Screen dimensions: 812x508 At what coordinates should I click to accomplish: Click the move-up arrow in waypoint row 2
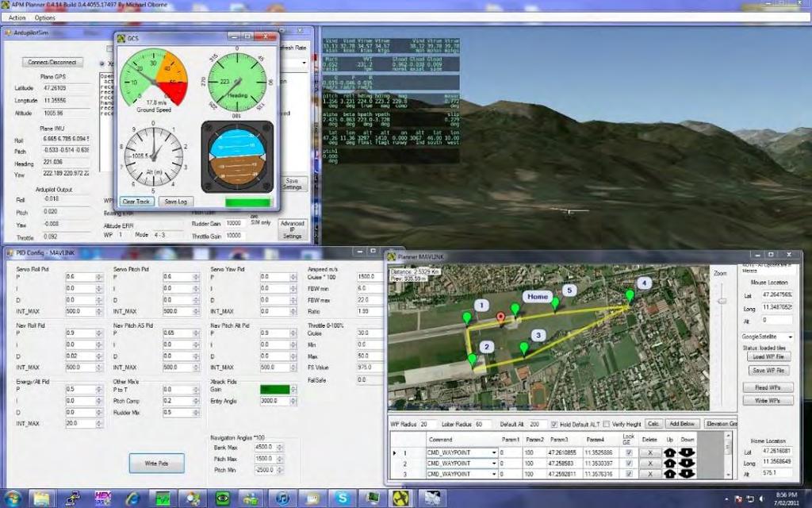coord(669,464)
